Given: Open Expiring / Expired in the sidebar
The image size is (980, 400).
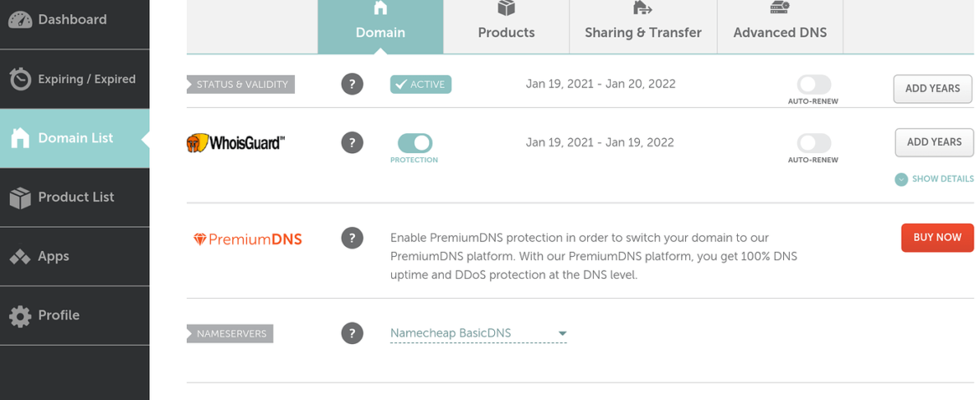Looking at the screenshot, I should 75,79.
